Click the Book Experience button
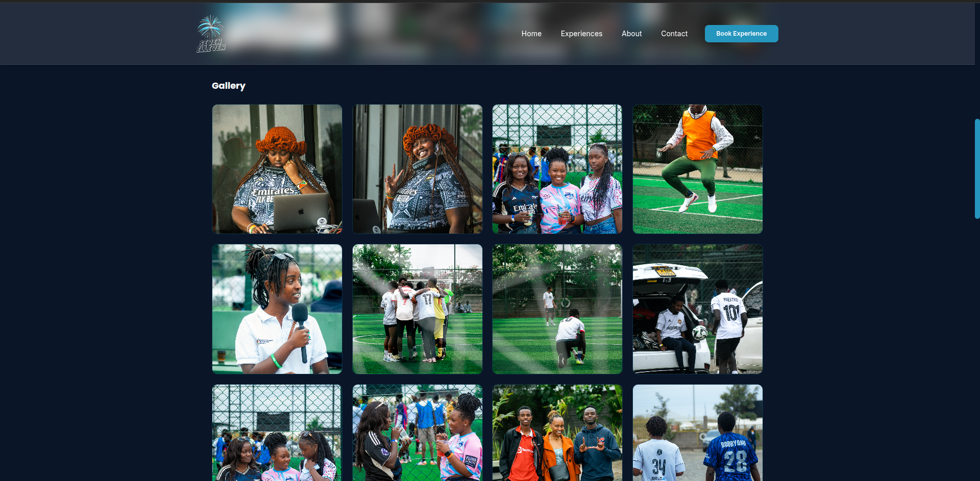 pos(741,34)
